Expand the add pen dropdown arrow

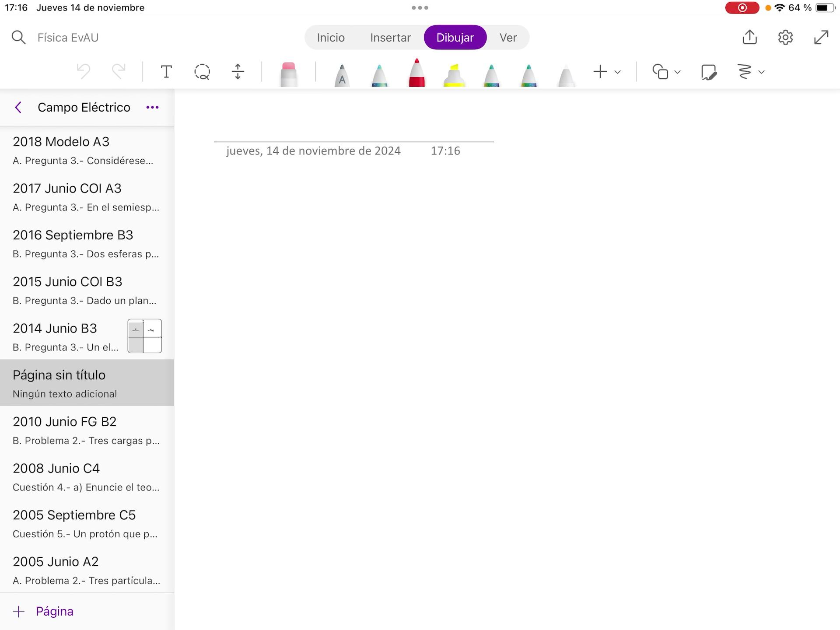[618, 72]
